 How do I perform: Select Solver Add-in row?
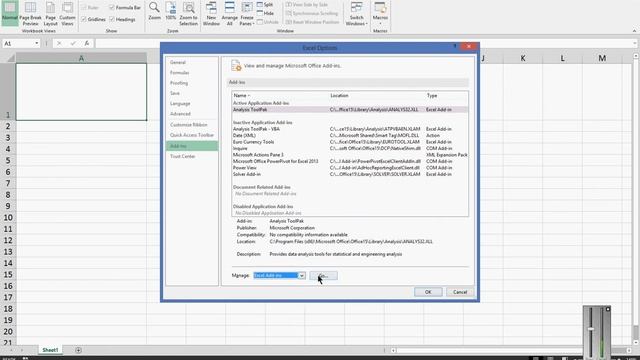tap(350, 174)
